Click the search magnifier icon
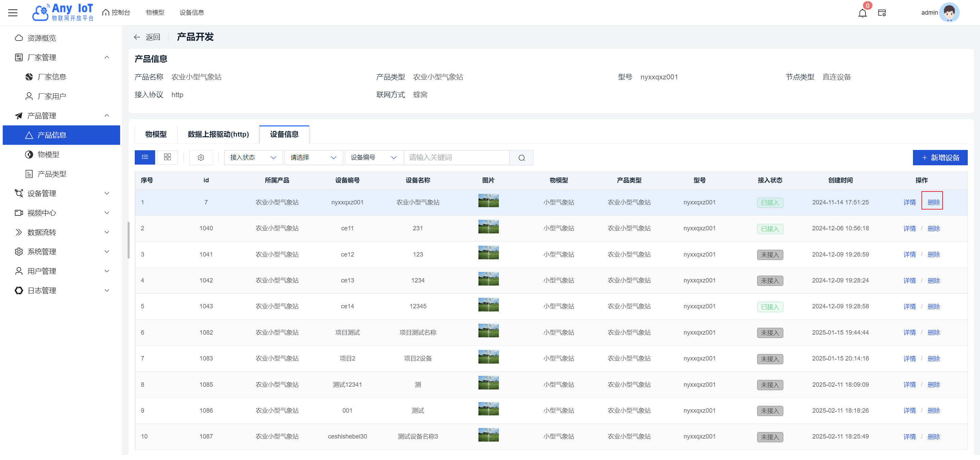This screenshot has height=460, width=980. pyautogui.click(x=521, y=158)
